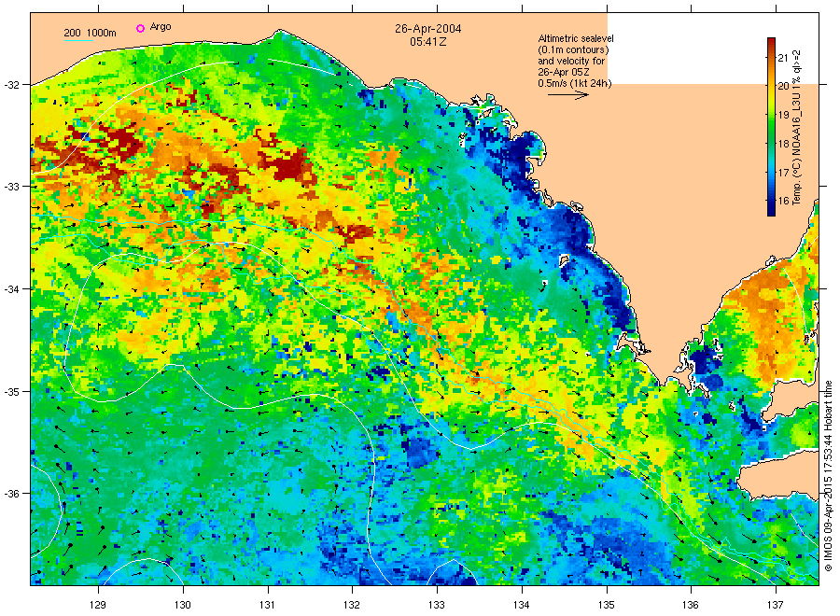Click the 21 colorbar tick label
The image size is (840, 616).
[x=783, y=58]
